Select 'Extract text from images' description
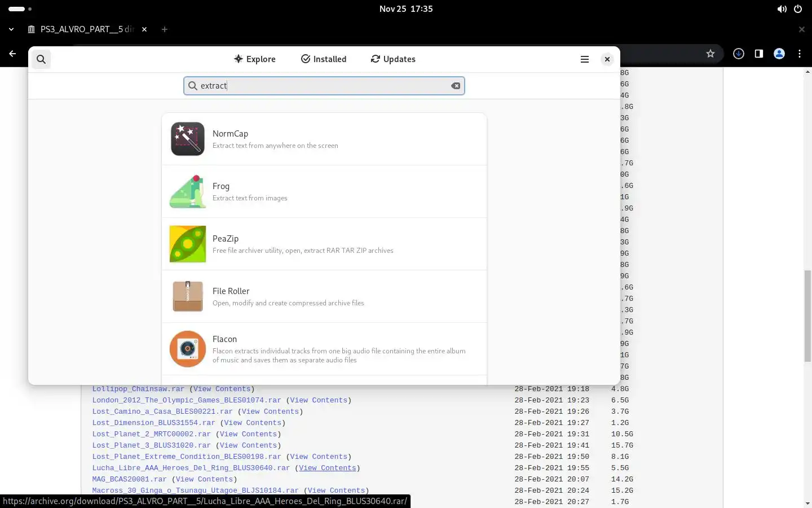The width and height of the screenshot is (812, 508). [250, 198]
